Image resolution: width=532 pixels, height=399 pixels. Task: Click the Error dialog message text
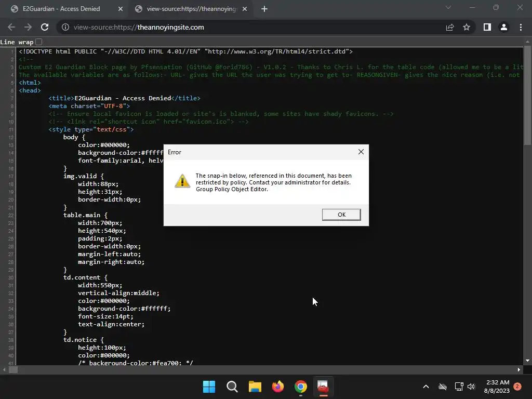pyautogui.click(x=273, y=182)
